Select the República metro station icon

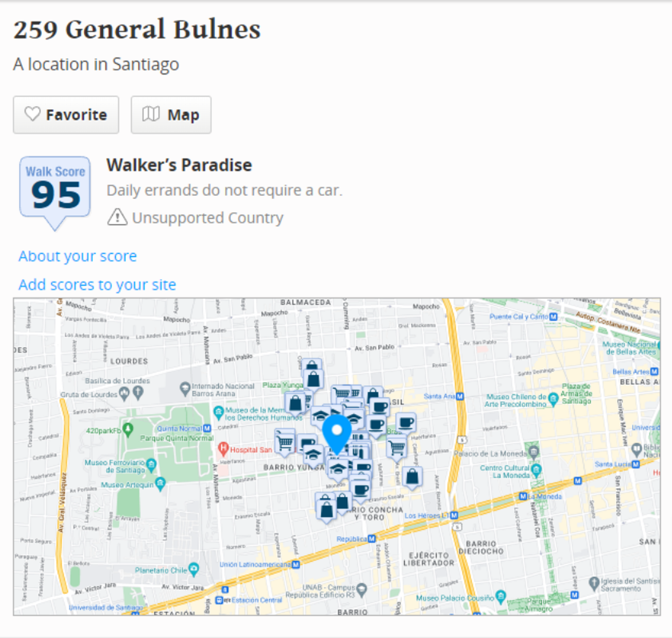coord(371,539)
